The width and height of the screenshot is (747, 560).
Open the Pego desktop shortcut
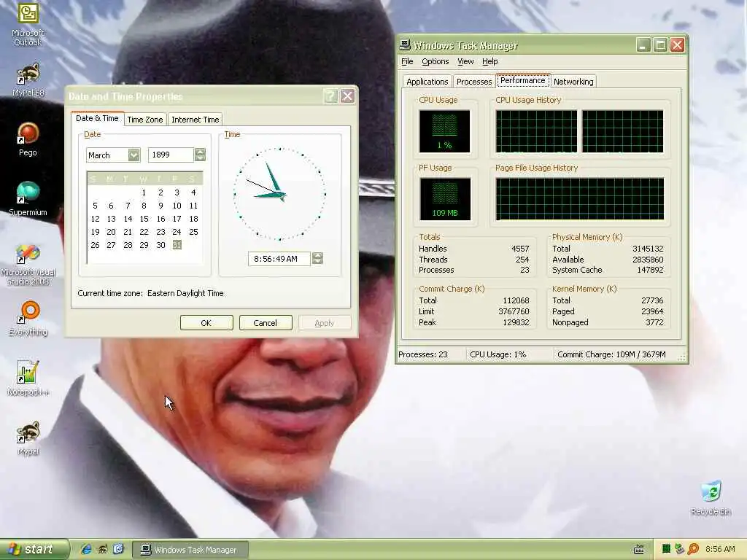[28, 139]
